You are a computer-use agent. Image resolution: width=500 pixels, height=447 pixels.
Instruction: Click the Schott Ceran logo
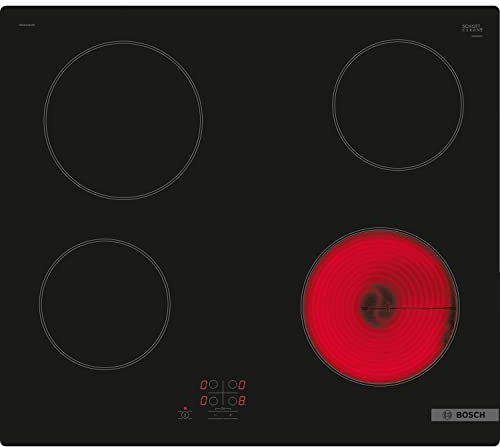pyautogui.click(x=472, y=28)
